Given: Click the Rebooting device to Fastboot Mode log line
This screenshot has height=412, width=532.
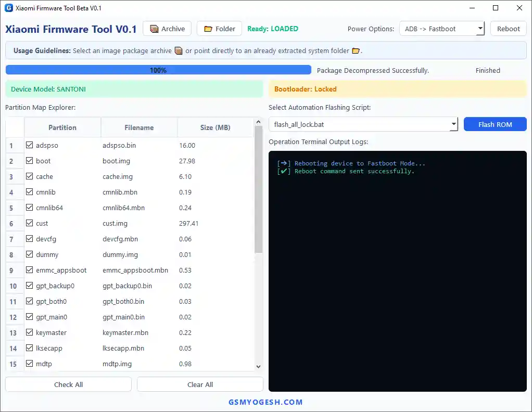Looking at the screenshot, I should (351, 163).
